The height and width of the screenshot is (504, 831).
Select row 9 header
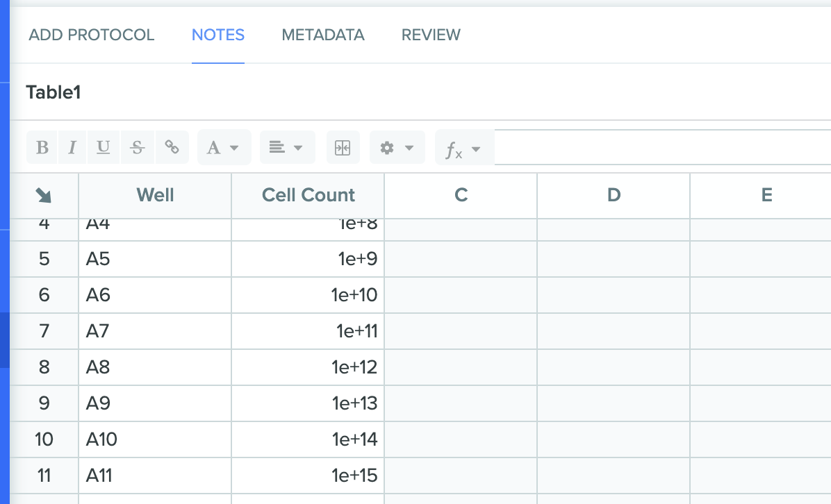click(x=44, y=403)
